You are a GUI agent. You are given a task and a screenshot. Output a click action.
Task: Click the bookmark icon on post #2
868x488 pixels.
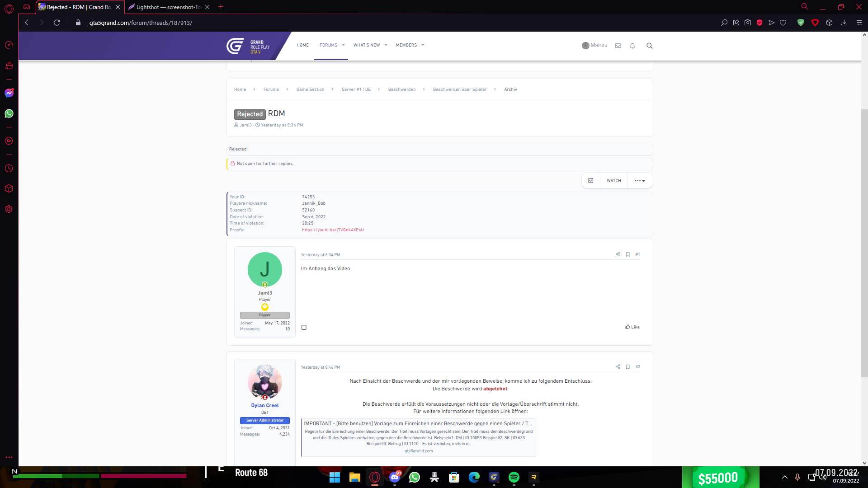pos(628,366)
